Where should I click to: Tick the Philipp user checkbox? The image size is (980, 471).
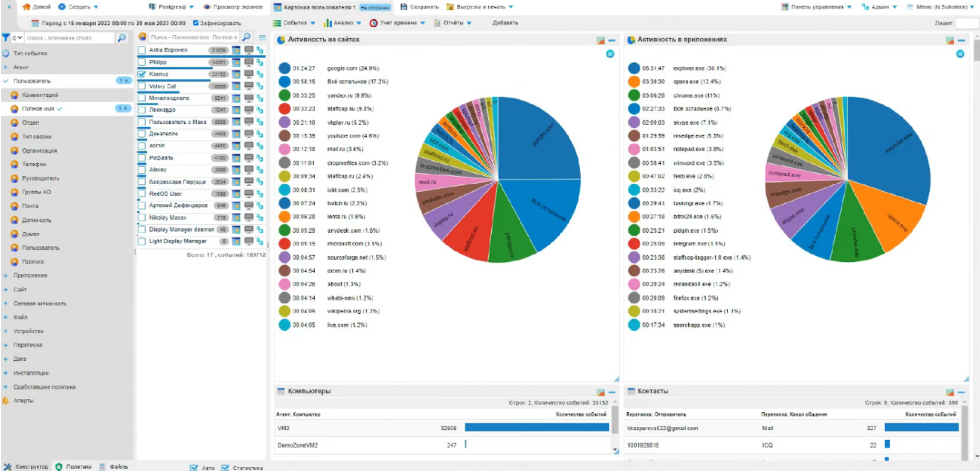[142, 62]
